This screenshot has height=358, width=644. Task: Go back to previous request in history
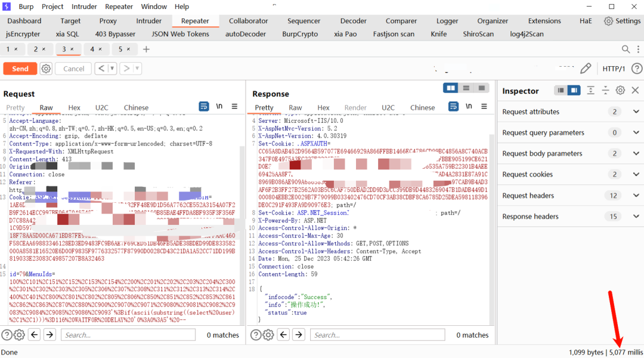click(x=101, y=69)
